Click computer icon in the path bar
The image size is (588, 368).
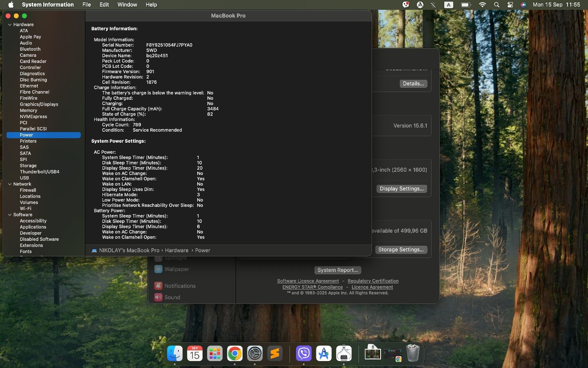94,250
